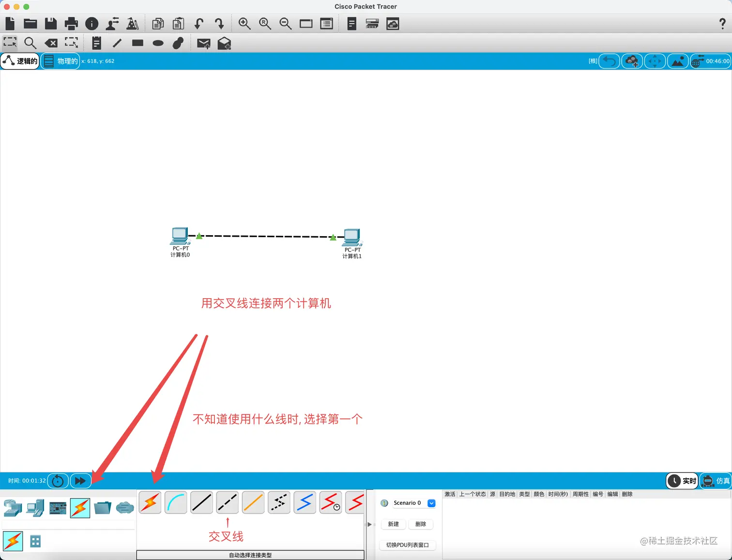Click the Copy icon in toolbar
The width and height of the screenshot is (732, 560).
coord(158,23)
